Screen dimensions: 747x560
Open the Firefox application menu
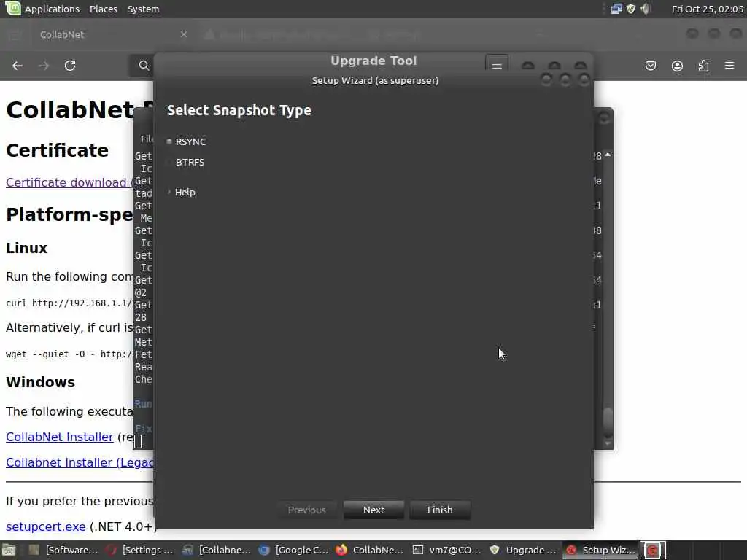tap(729, 66)
